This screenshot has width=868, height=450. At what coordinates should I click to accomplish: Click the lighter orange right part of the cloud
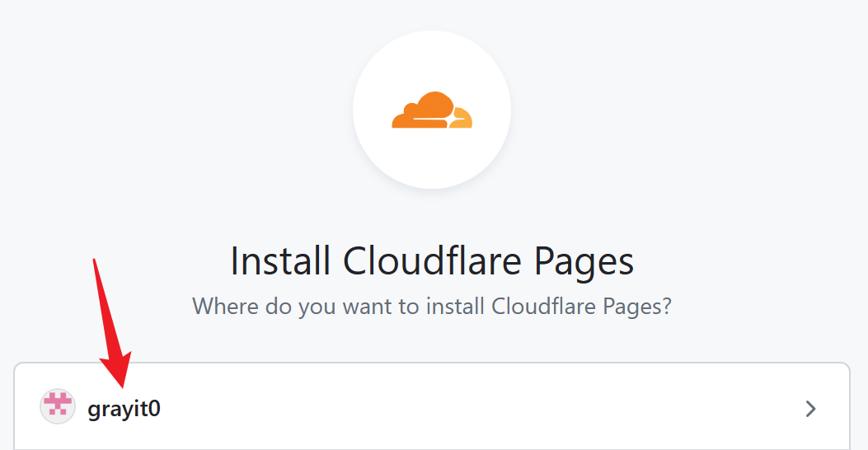(463, 120)
